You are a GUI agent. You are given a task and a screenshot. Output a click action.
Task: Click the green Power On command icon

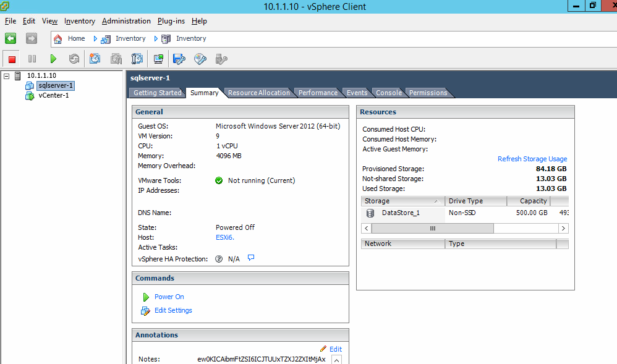tap(145, 297)
